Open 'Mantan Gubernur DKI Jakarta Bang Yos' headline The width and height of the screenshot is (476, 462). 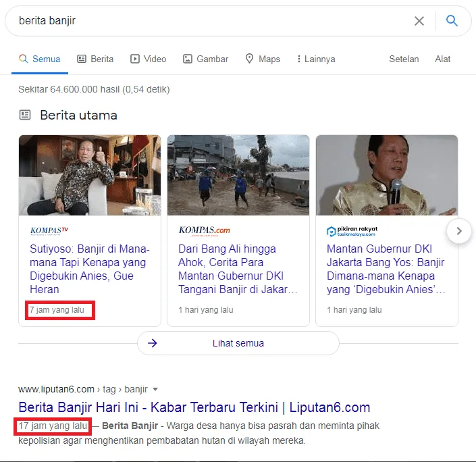(x=386, y=269)
